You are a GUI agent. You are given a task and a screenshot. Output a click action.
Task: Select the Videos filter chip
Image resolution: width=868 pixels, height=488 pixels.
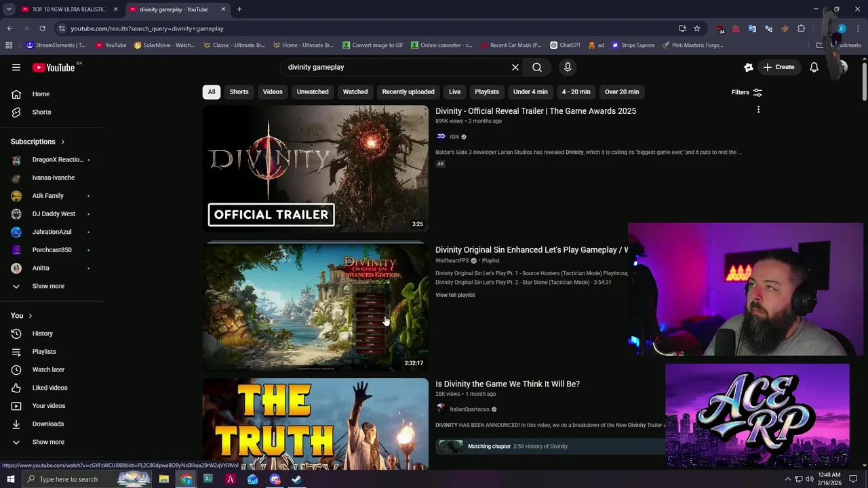coord(273,91)
